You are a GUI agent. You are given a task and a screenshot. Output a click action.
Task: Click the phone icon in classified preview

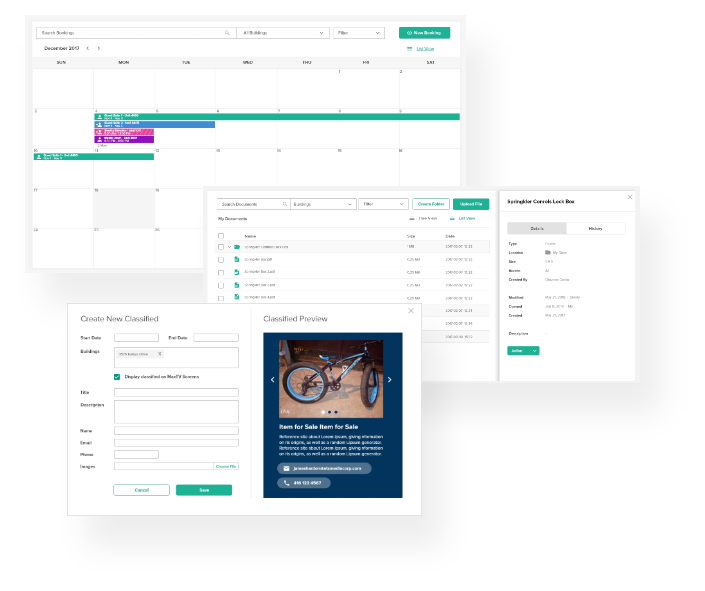[286, 483]
